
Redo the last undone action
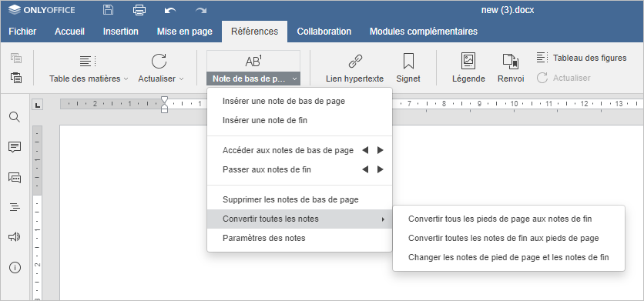click(x=201, y=11)
